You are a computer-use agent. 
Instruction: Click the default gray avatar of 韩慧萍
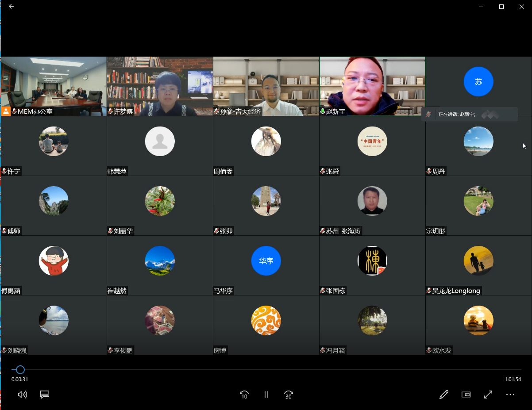click(160, 142)
